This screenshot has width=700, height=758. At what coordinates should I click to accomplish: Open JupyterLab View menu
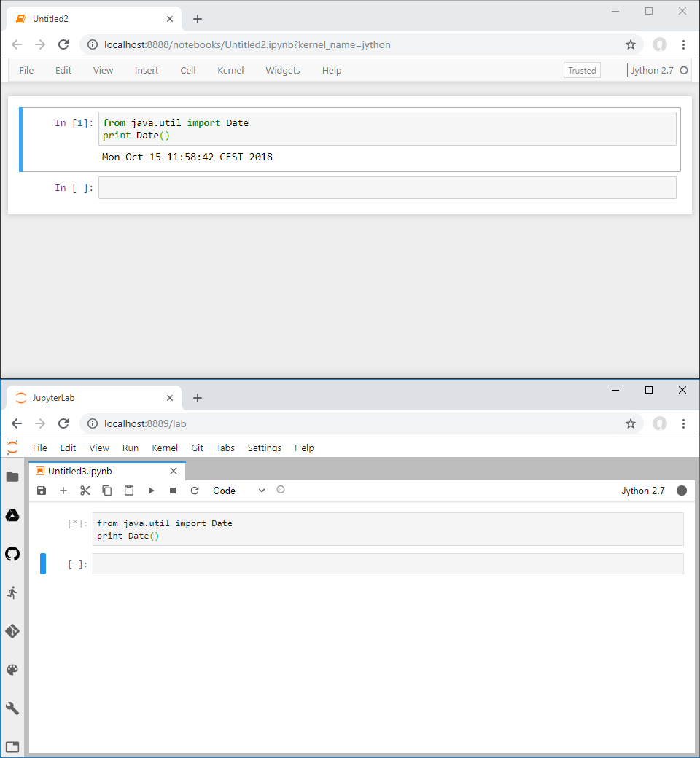coord(99,448)
